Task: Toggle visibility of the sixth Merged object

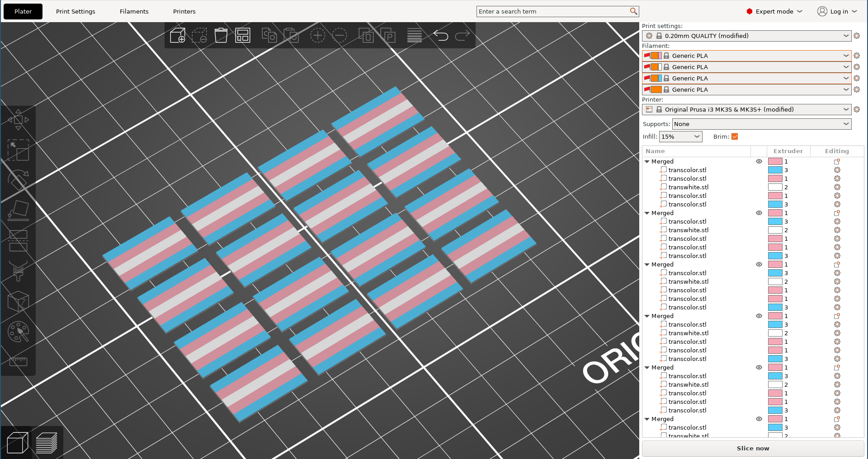Action: pos(759,419)
